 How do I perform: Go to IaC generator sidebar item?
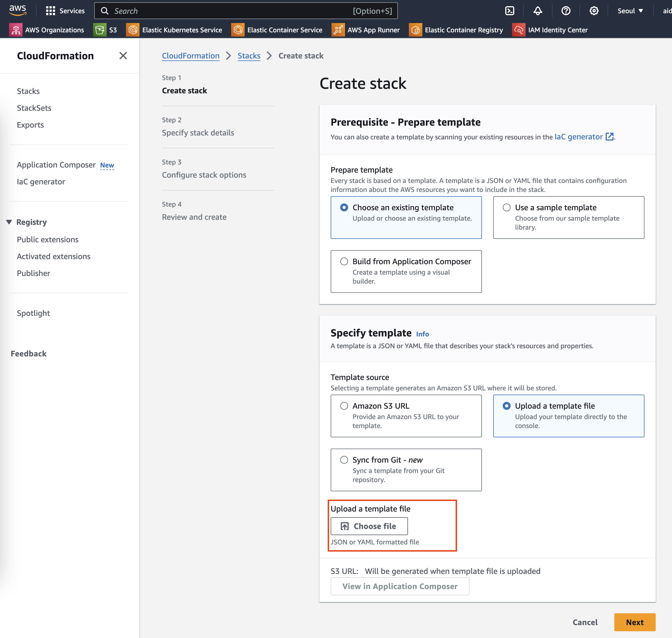(x=41, y=182)
